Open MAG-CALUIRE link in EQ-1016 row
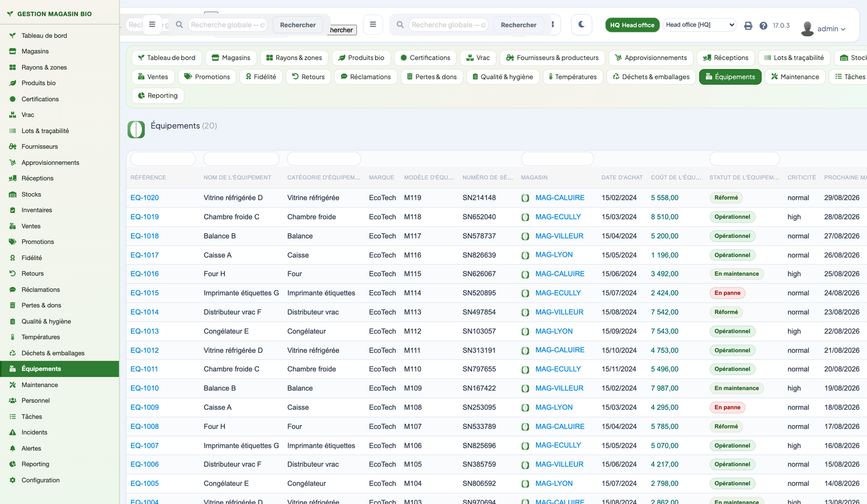867x504 pixels. pos(560,274)
